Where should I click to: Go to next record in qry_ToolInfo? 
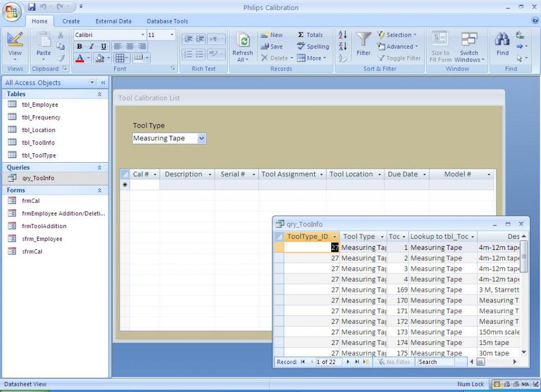(x=348, y=362)
